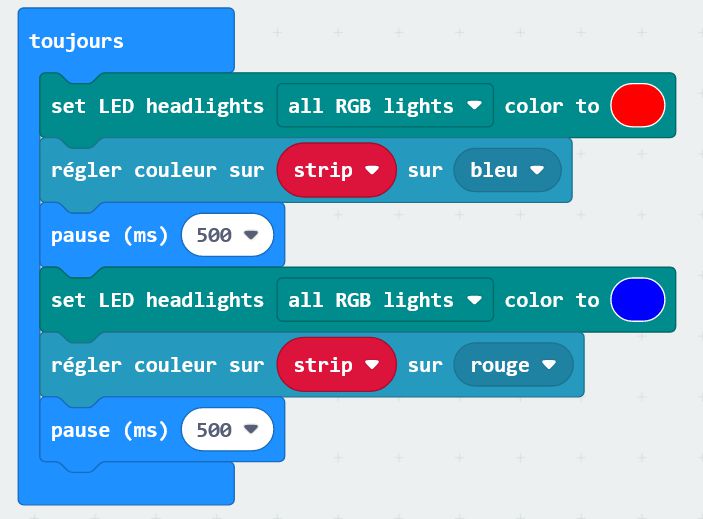This screenshot has width=703, height=519.
Task: Open strip variable dropdown next to rouge
Action: tap(337, 365)
